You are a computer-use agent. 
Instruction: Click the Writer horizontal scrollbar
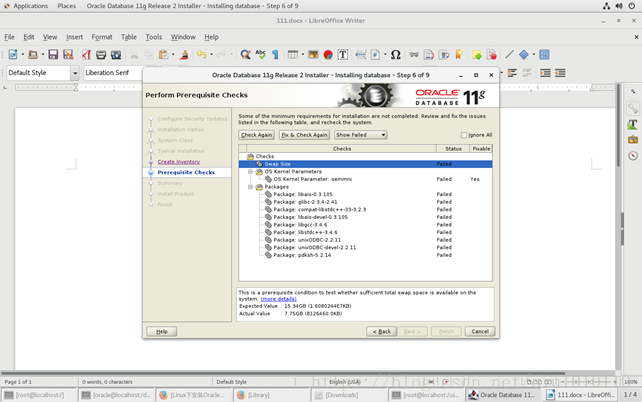point(283,373)
